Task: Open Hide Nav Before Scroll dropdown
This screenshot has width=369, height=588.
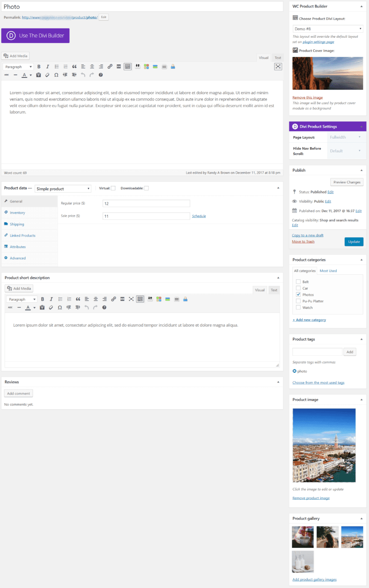Action: coord(346,151)
